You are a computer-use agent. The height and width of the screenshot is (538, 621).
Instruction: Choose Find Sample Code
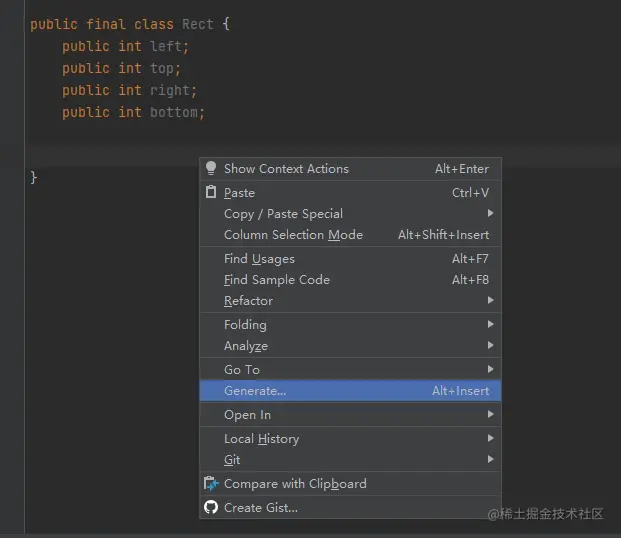[351, 280]
